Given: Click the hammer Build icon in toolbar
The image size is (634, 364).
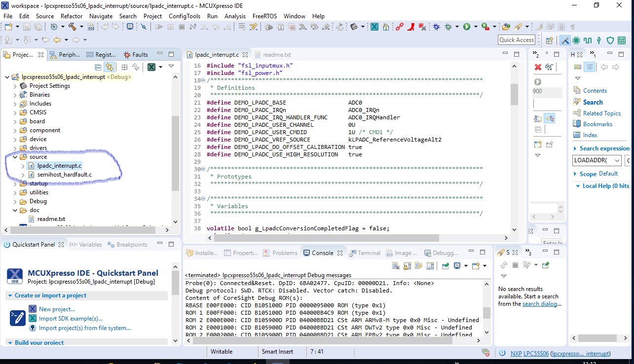Looking at the screenshot, I should coord(72,27).
